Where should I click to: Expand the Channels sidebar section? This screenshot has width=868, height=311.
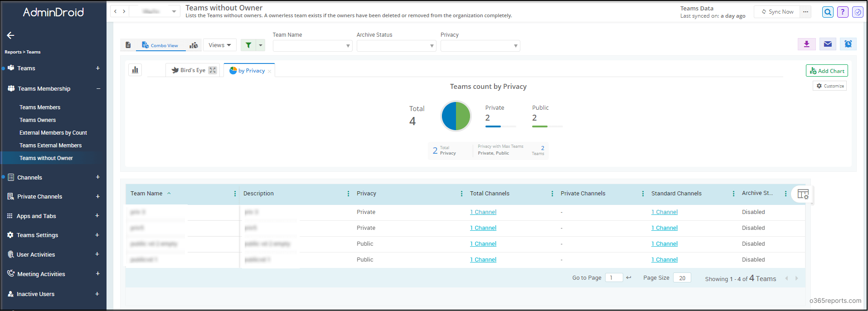click(x=97, y=177)
